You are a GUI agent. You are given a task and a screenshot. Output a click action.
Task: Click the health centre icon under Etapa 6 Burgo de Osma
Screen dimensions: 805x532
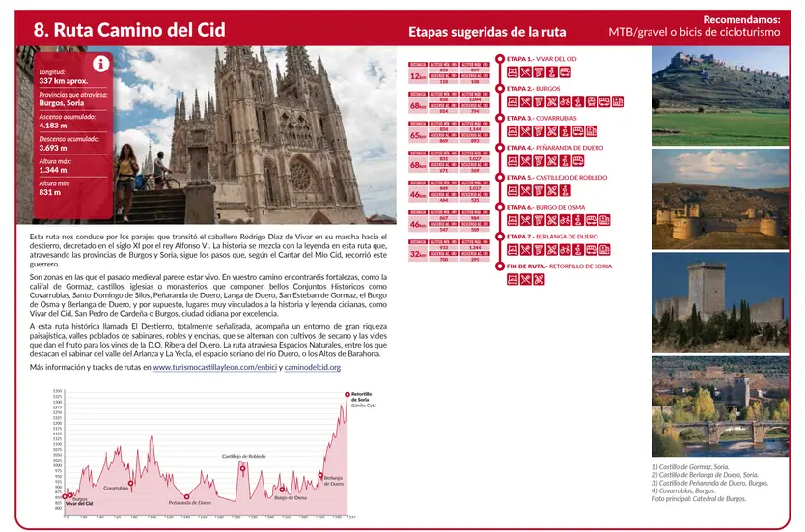pos(604,220)
